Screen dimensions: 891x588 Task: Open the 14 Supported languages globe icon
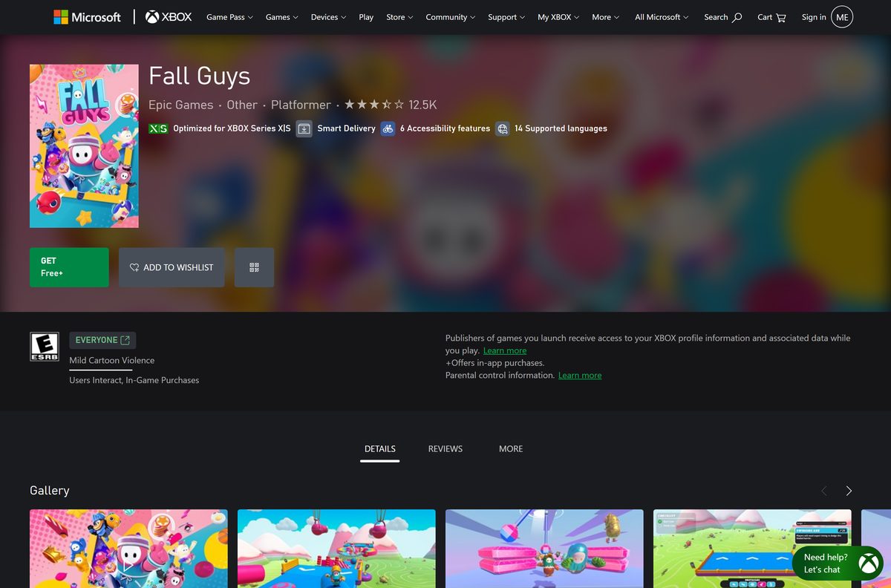tap(503, 128)
